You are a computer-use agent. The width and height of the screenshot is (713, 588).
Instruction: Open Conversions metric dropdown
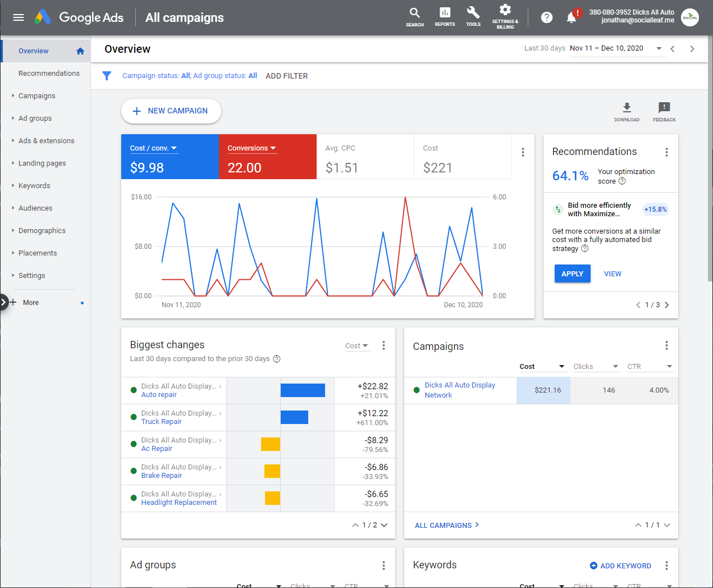(x=252, y=148)
